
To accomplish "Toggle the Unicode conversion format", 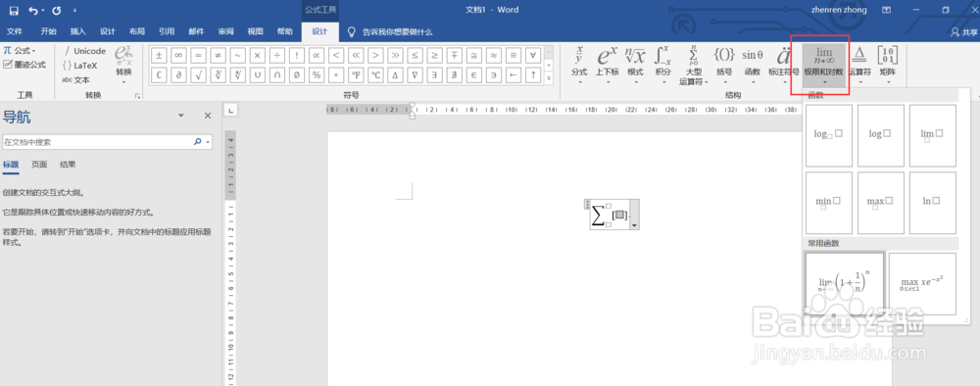I will point(84,51).
